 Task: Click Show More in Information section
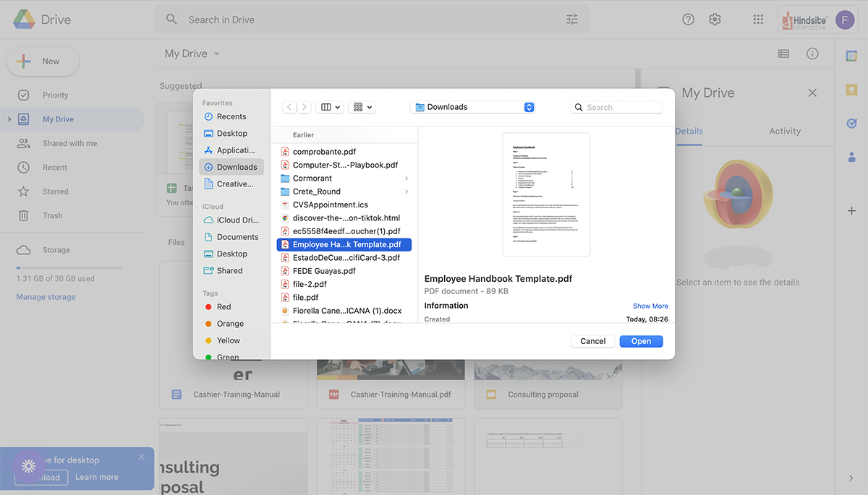[x=650, y=306]
